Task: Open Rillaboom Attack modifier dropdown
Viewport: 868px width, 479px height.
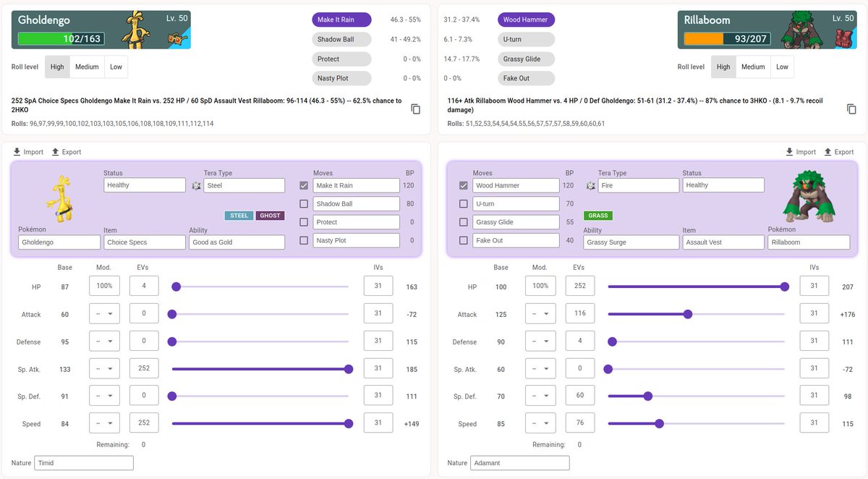Action: 540,313
